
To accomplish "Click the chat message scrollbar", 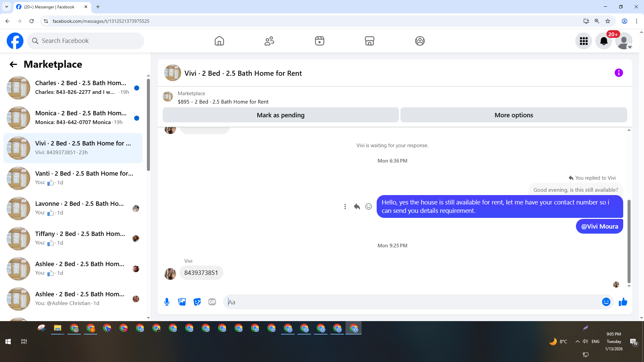I will click(629, 241).
